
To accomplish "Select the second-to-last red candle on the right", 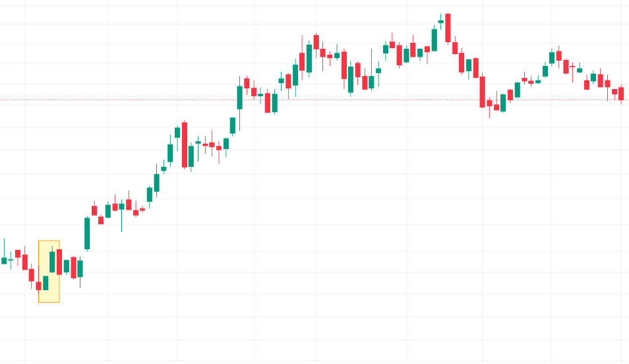I will click(x=614, y=91).
